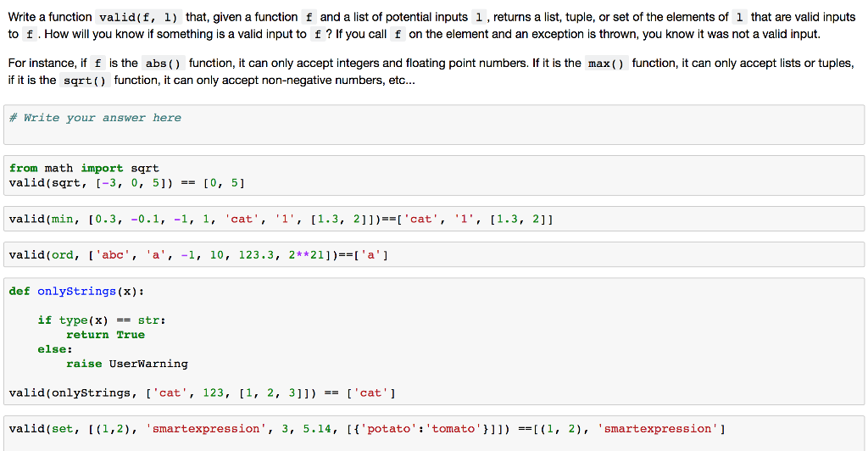
Task: Click the valid(ord, ...) code cell
Action: 434,254
